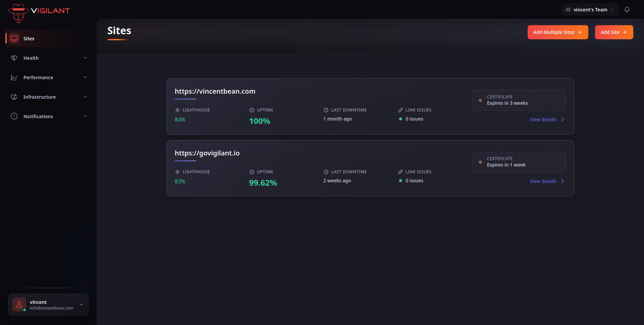
Task: Click the Sites monitor icon in sidebar
Action: 14,38
